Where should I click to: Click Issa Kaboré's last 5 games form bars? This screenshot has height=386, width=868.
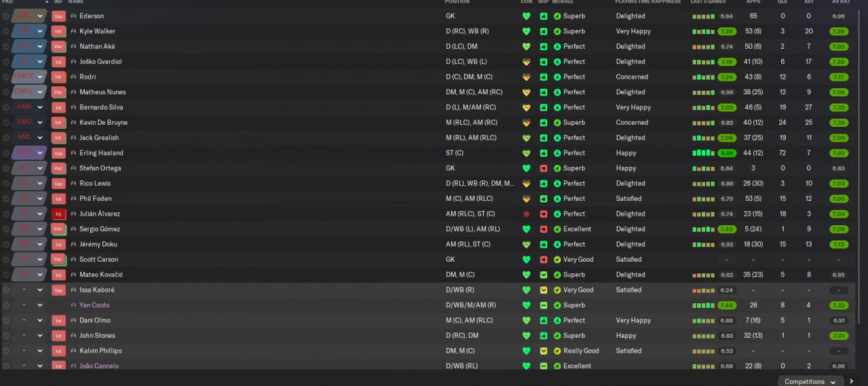click(703, 290)
